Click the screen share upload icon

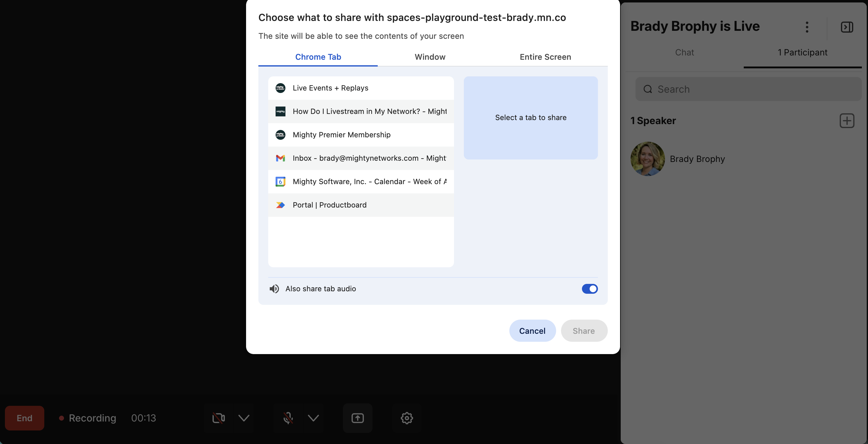[x=357, y=418]
